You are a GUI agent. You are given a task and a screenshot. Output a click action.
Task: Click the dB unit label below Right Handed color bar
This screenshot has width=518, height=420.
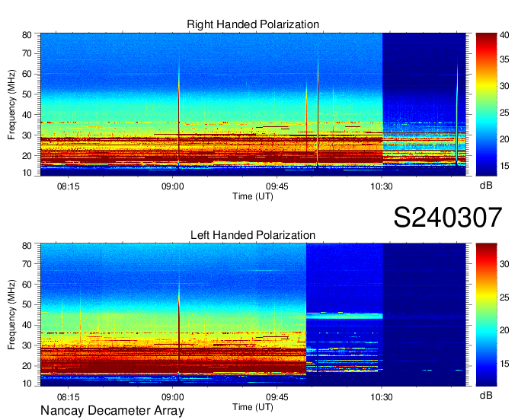click(x=486, y=186)
